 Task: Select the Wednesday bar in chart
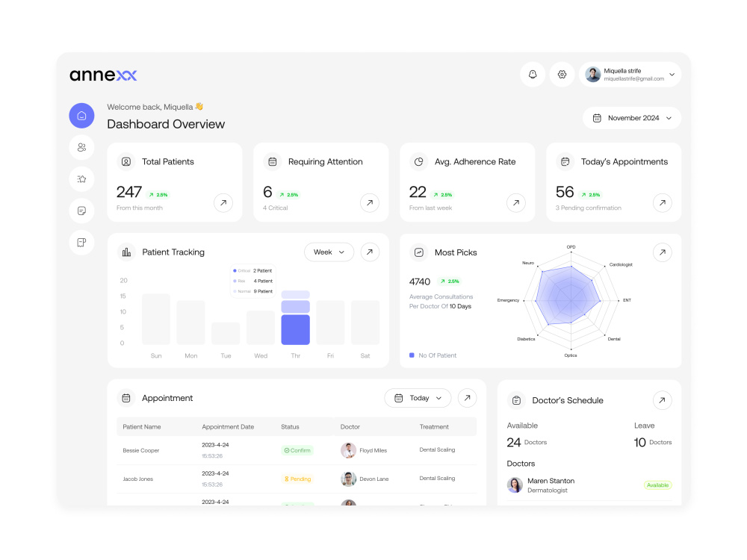tap(261, 328)
